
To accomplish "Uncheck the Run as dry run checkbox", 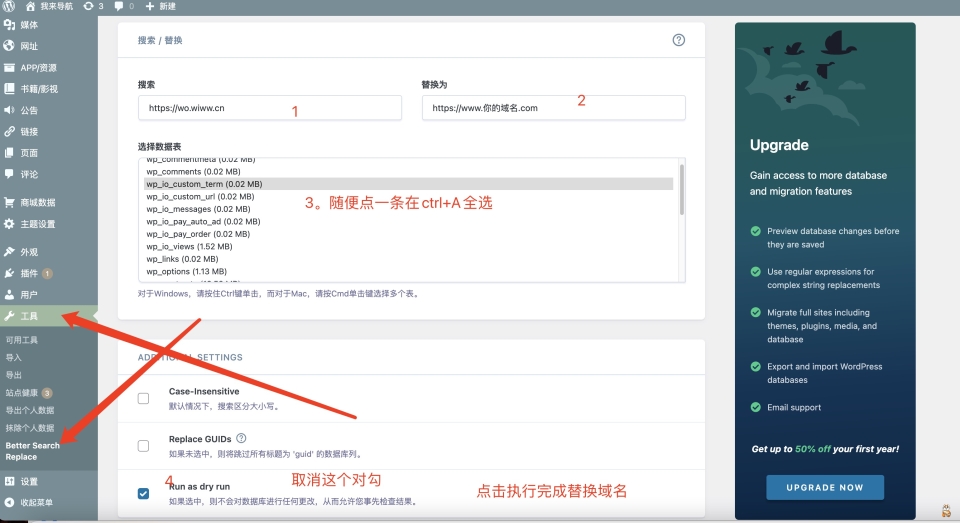I will (x=143, y=493).
